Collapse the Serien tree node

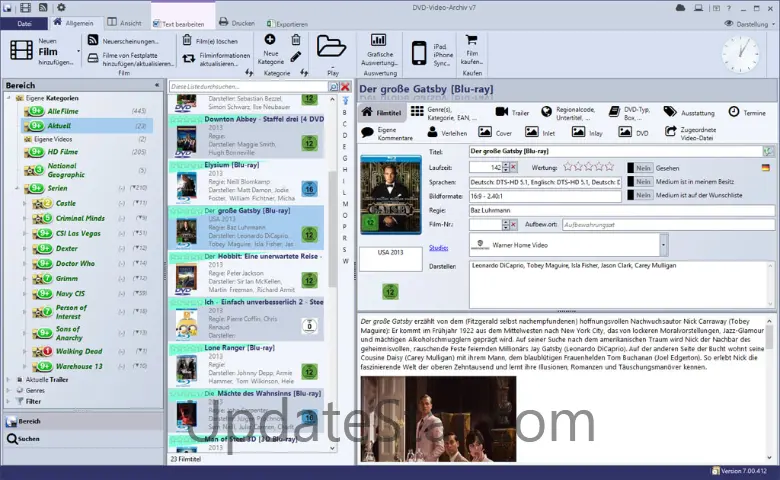(16, 189)
